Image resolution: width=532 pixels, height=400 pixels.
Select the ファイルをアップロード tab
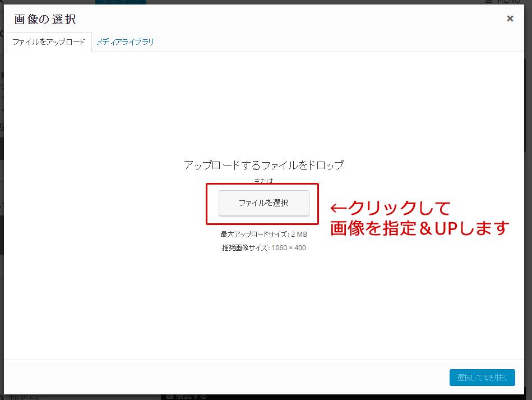tap(49, 42)
